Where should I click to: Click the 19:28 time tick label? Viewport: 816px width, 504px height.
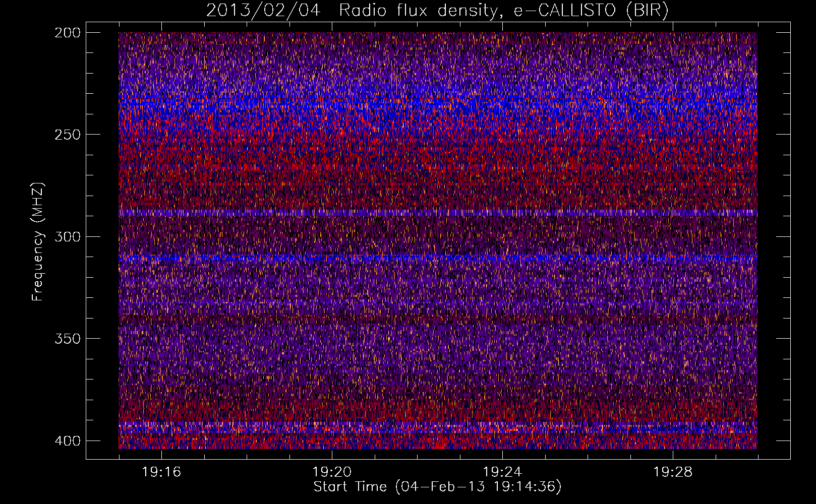(x=673, y=472)
